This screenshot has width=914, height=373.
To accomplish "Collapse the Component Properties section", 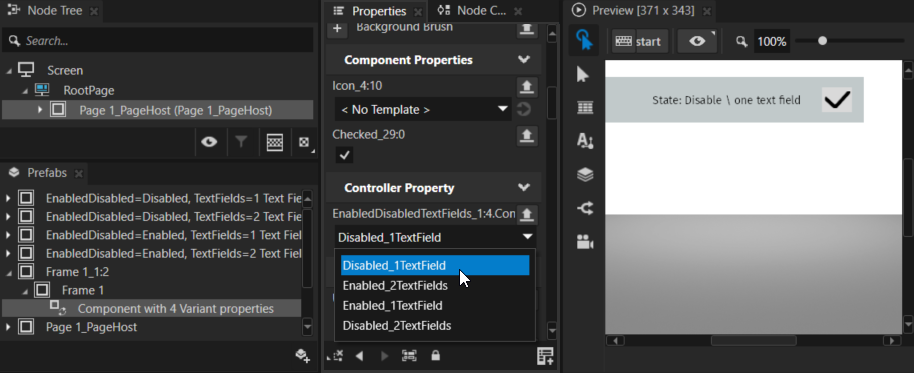I will pyautogui.click(x=523, y=60).
